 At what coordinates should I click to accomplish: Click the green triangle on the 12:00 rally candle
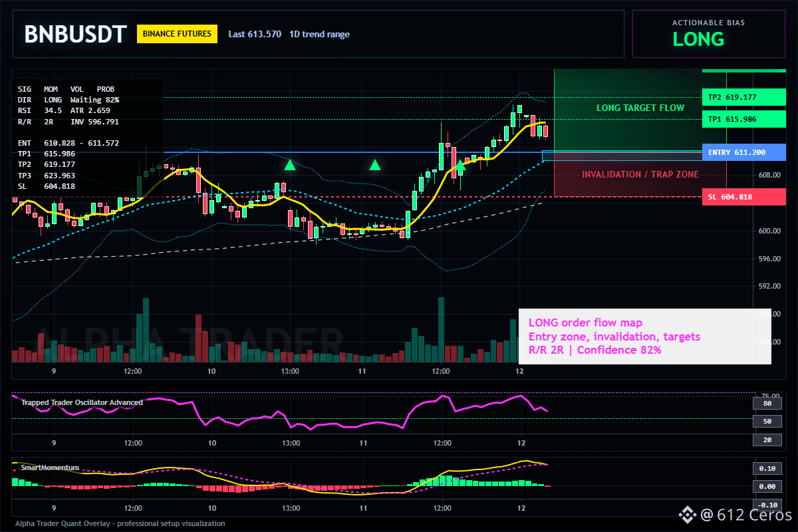pos(460,164)
